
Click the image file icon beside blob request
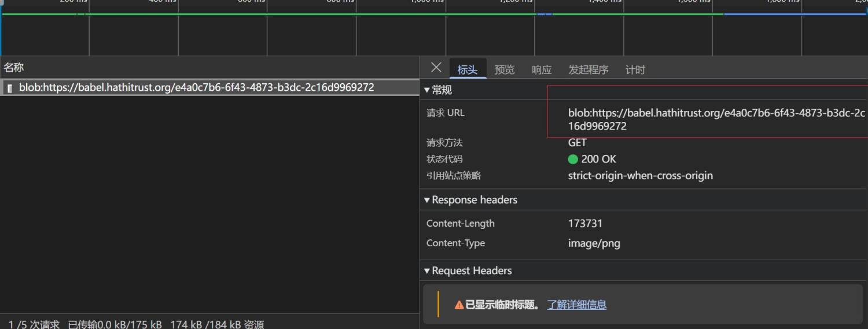[x=9, y=88]
